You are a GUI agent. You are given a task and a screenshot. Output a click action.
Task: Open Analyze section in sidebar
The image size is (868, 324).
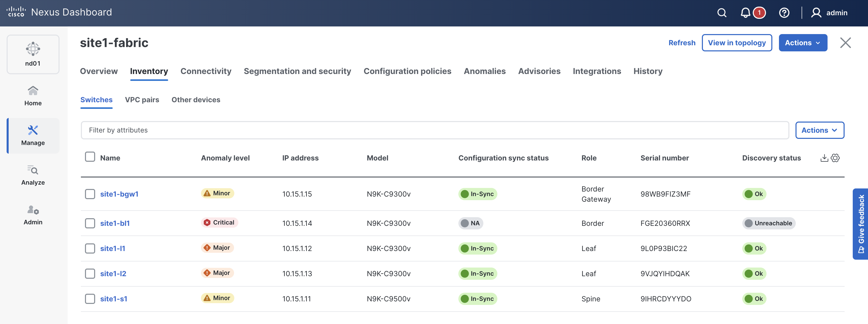33,175
